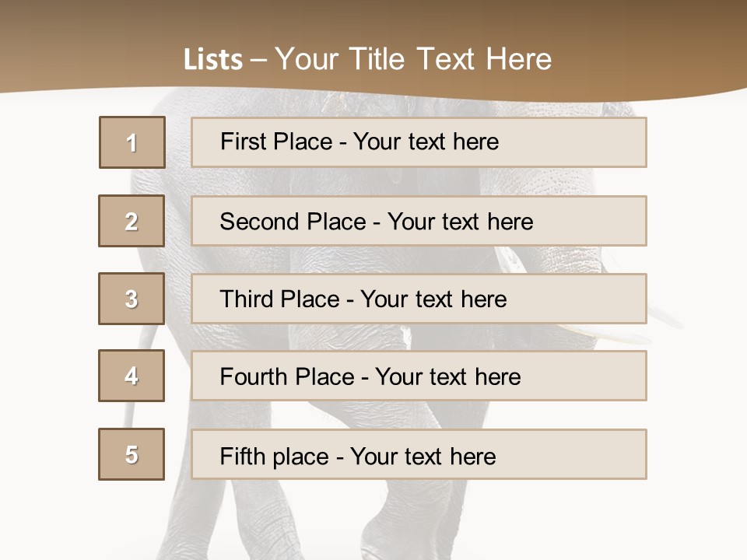Click the number 5 box
Screen dimensions: 747x560
[132, 454]
